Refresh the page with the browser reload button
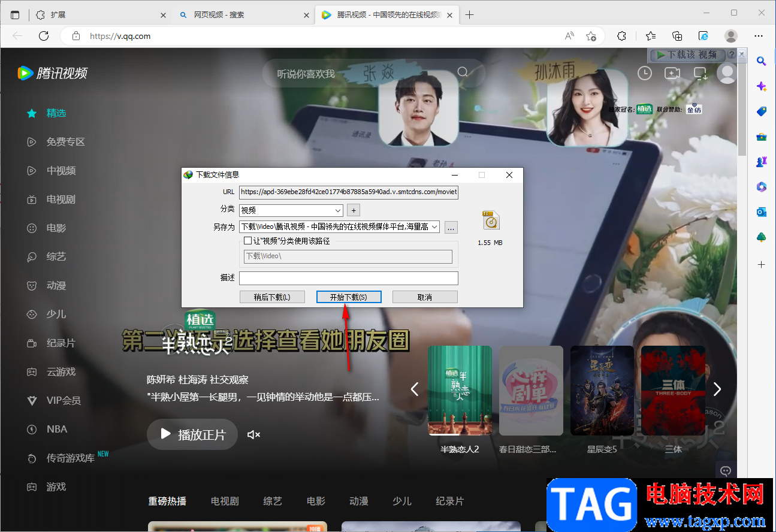Image resolution: width=776 pixels, height=532 pixels. (x=44, y=36)
